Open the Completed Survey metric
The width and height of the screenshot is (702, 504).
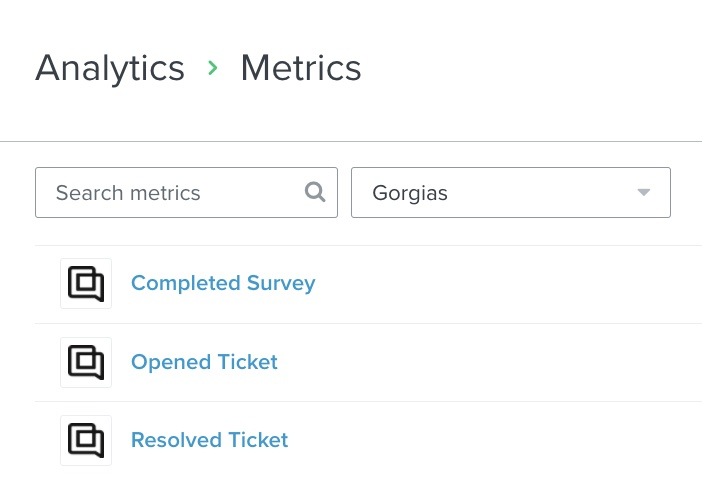click(223, 283)
